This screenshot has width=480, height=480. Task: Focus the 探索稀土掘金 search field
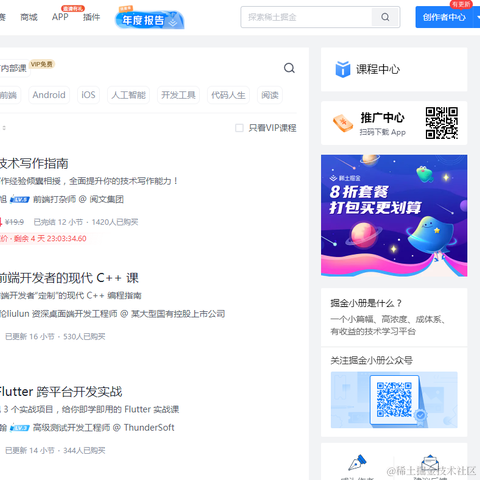tap(306, 17)
